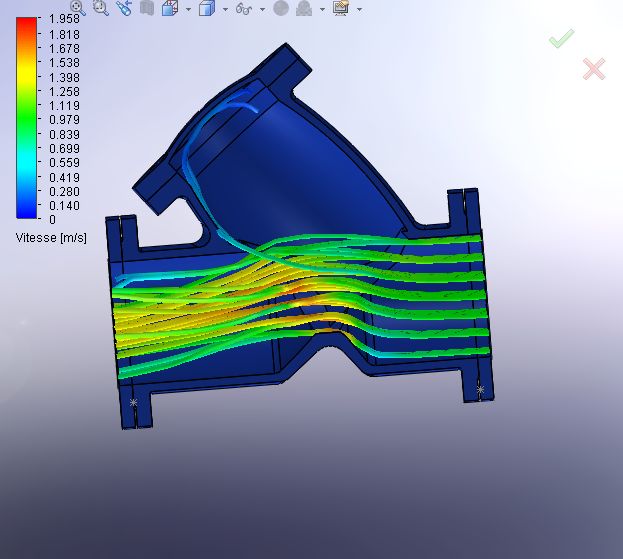Click the Apply Scene icon
The image size is (623, 559).
[x=304, y=8]
